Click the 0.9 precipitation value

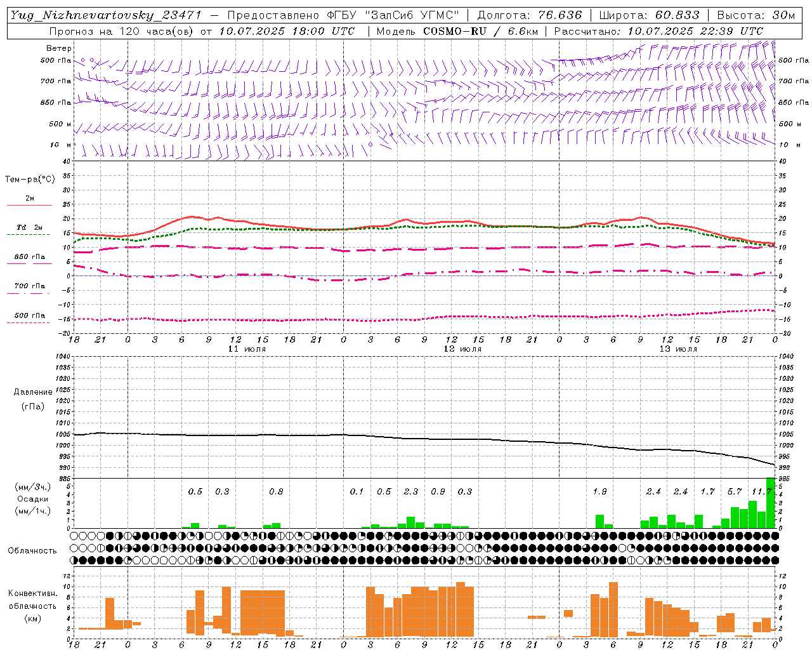438,491
